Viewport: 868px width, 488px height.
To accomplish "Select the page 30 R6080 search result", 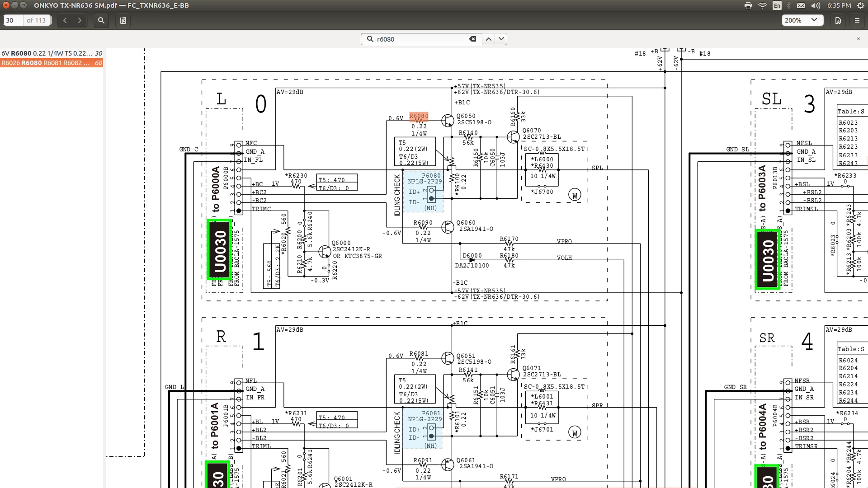I will 52,53.
